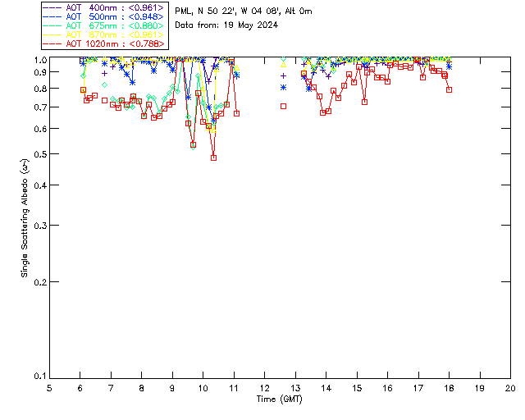The width and height of the screenshot is (525, 420).
Task: Click the red dashed line sample in legend
Action: pyautogui.click(x=52, y=43)
